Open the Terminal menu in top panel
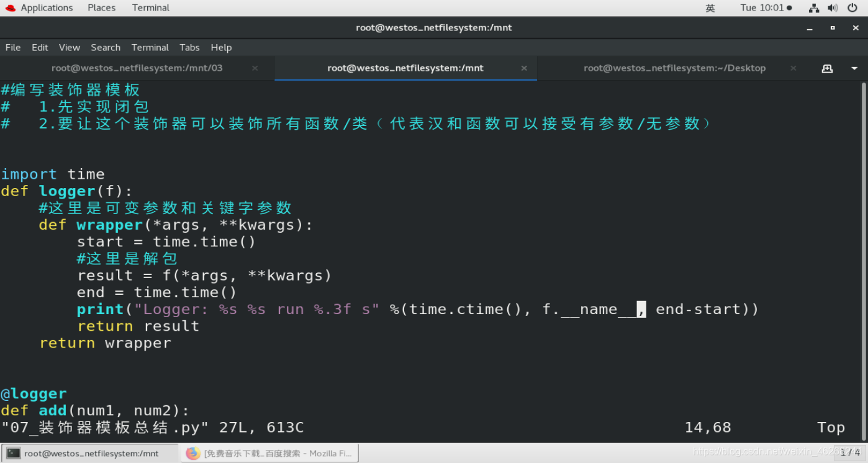This screenshot has width=868, height=463. pyautogui.click(x=151, y=8)
